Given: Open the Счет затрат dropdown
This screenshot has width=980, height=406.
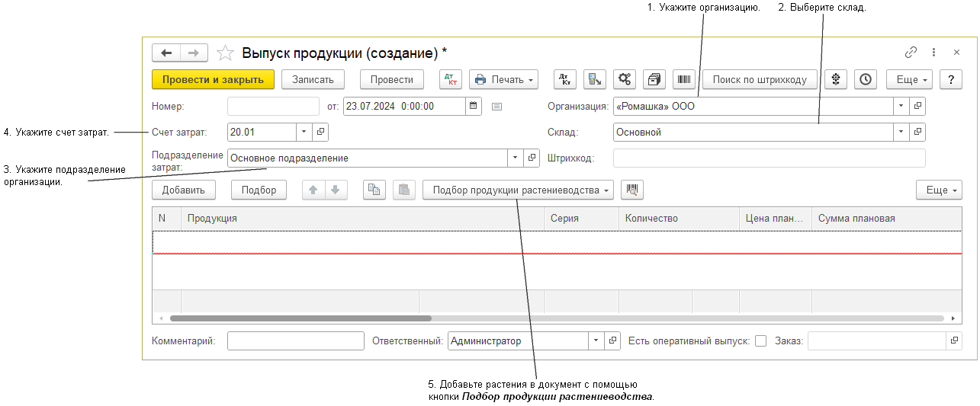Looking at the screenshot, I should tap(304, 132).
